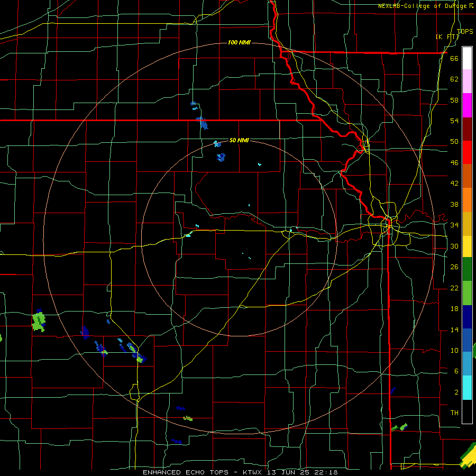This screenshot has width=476, height=476.
Task: Pick the cyan legend swatch
Action: click(x=467, y=388)
